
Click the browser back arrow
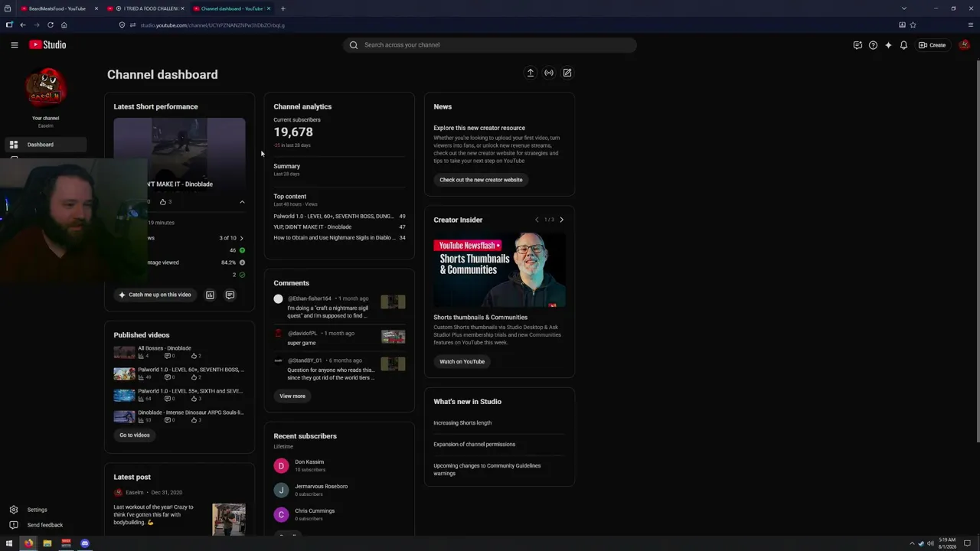point(23,25)
